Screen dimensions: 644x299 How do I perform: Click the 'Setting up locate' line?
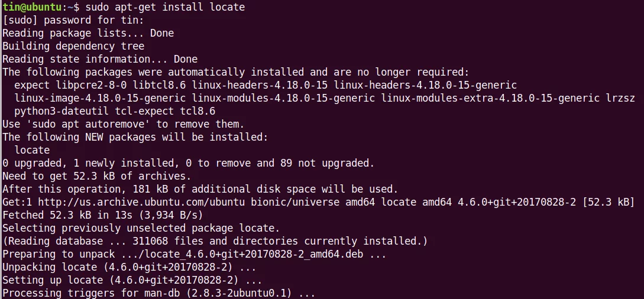(x=132, y=280)
